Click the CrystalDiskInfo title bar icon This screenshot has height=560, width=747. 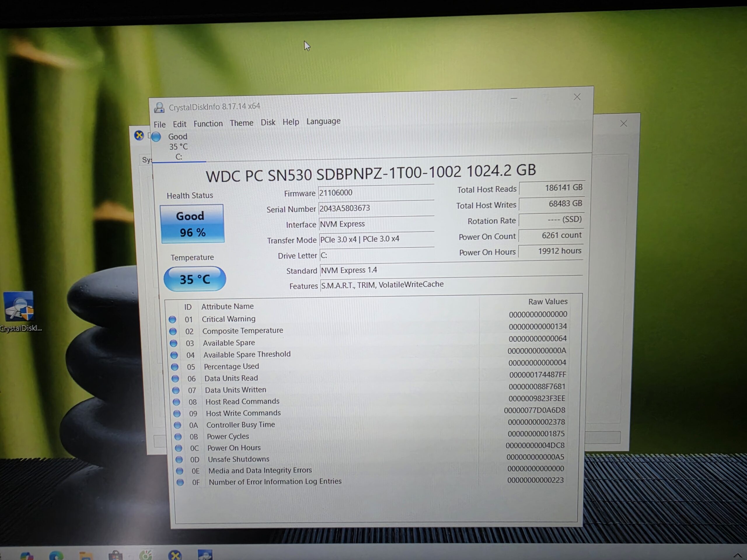click(159, 108)
